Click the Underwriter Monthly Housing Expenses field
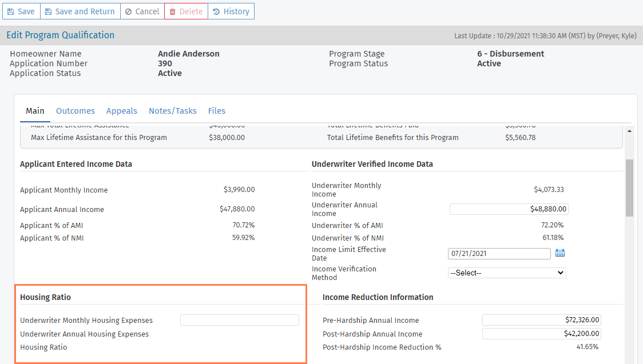Screen dimensions: 643x364 click(x=239, y=320)
